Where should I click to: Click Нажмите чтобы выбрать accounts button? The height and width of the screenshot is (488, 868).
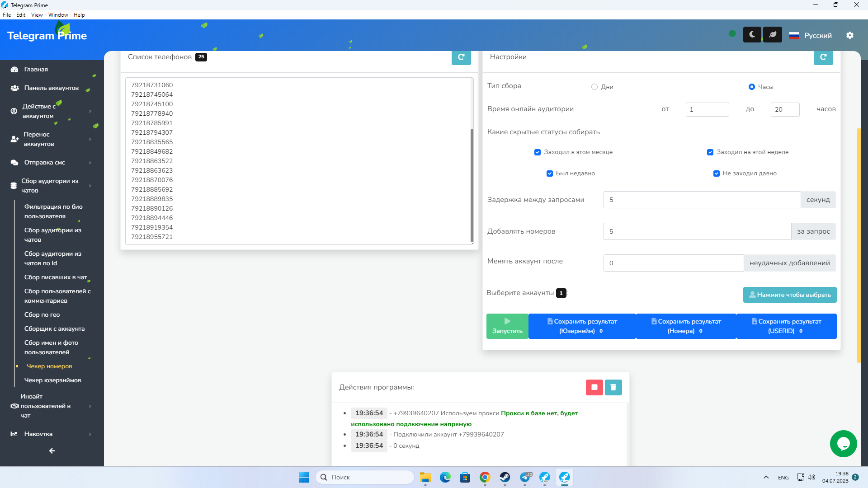789,295
